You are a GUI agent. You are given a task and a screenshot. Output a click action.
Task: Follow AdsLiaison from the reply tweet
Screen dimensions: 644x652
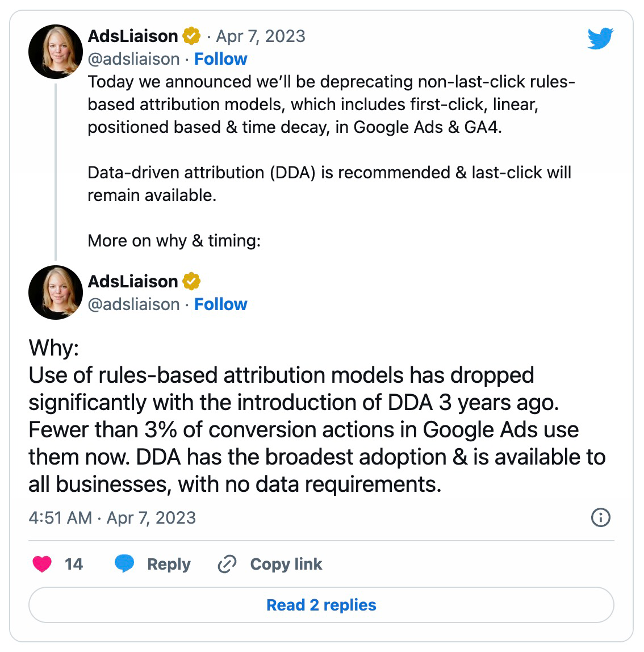click(x=220, y=304)
